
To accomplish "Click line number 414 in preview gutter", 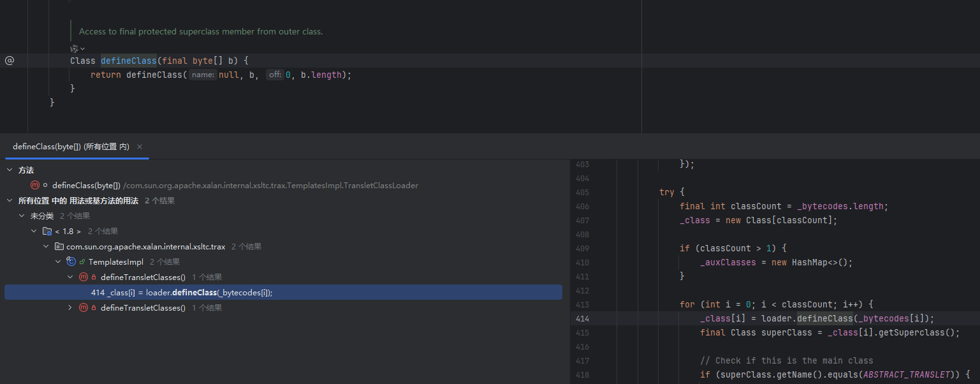I will click(x=581, y=318).
